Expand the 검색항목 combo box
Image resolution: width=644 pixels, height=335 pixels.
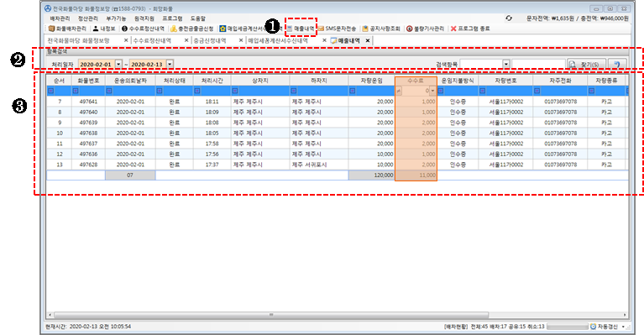point(506,64)
